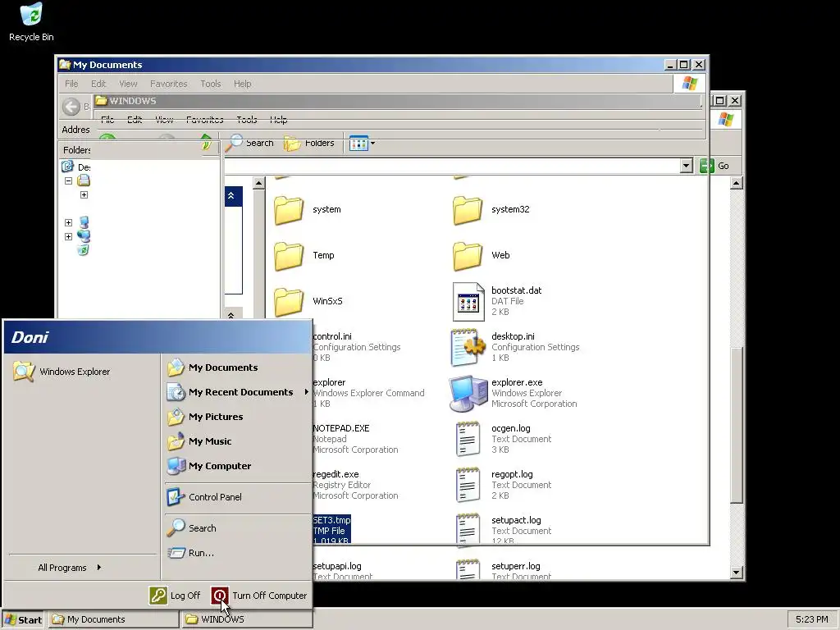
Task: Open Help menu in My Documents window
Action: [x=242, y=84]
